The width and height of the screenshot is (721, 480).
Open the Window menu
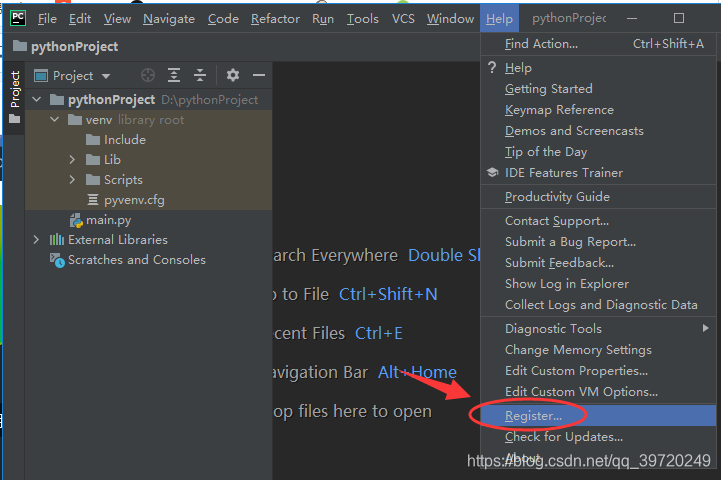pyautogui.click(x=450, y=19)
